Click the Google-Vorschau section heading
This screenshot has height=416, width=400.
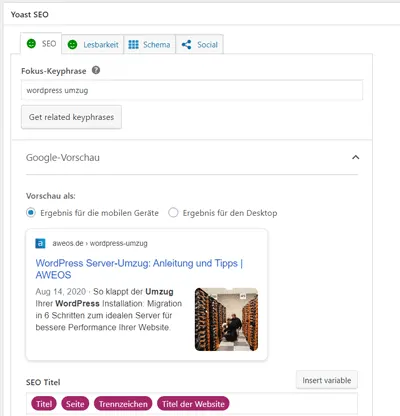click(x=63, y=158)
